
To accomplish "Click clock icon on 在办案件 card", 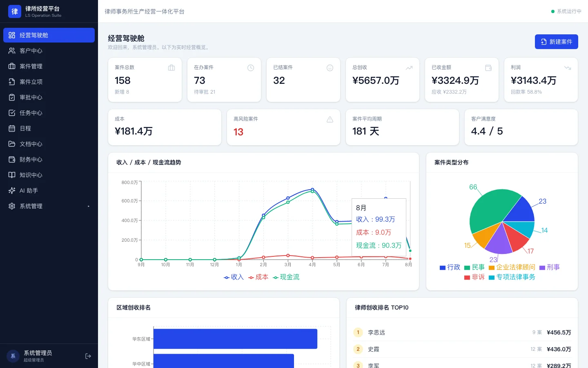I will pos(251,68).
